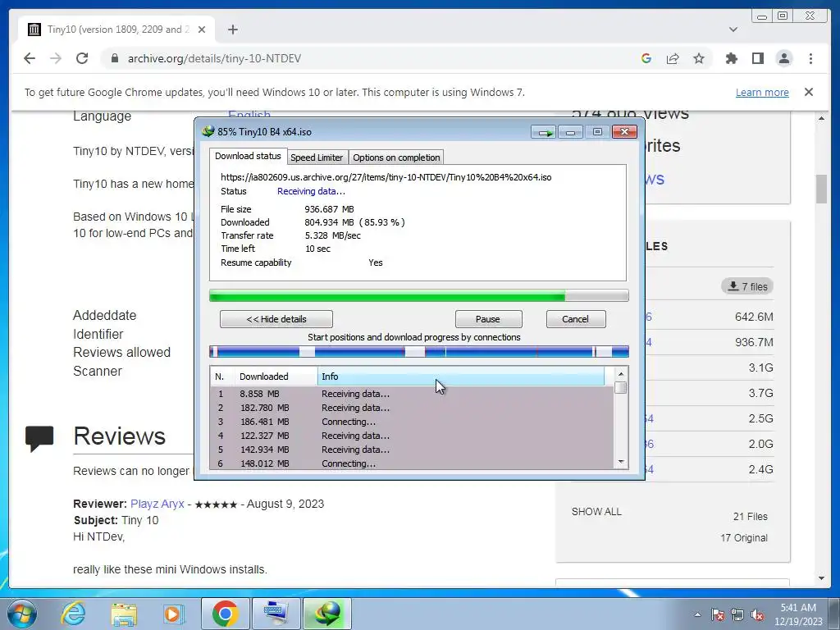Screen dimensions: 840x630
Task: Click the site lock icon in address bar
Action: click(114, 58)
